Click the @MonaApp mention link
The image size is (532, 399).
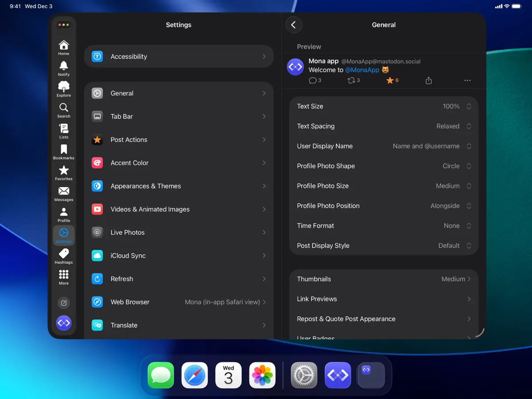coord(362,70)
